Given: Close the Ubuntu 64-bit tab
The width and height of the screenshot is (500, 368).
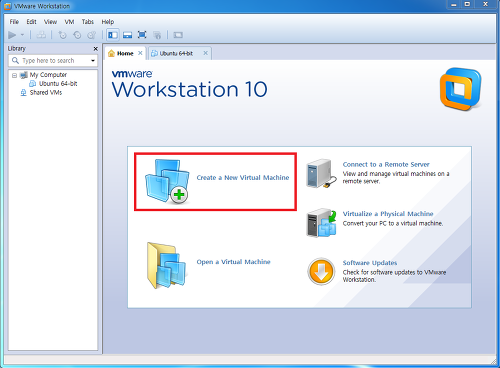Looking at the screenshot, I should [206, 53].
